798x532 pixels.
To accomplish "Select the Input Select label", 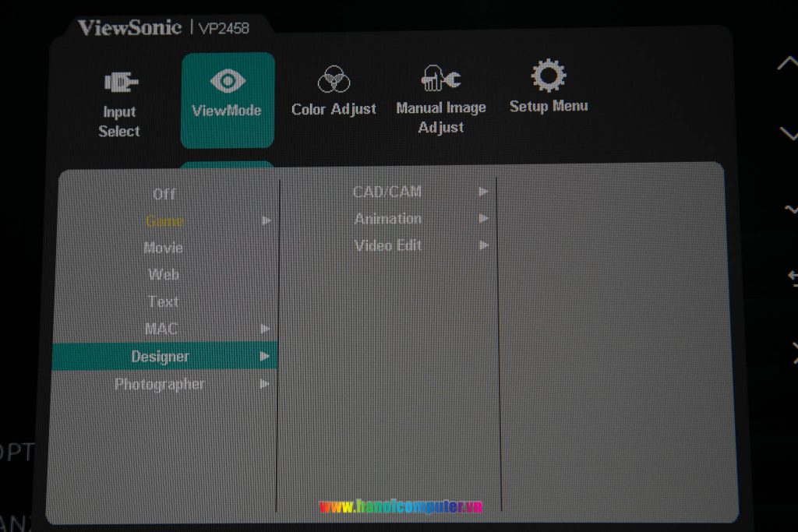I will point(119,122).
